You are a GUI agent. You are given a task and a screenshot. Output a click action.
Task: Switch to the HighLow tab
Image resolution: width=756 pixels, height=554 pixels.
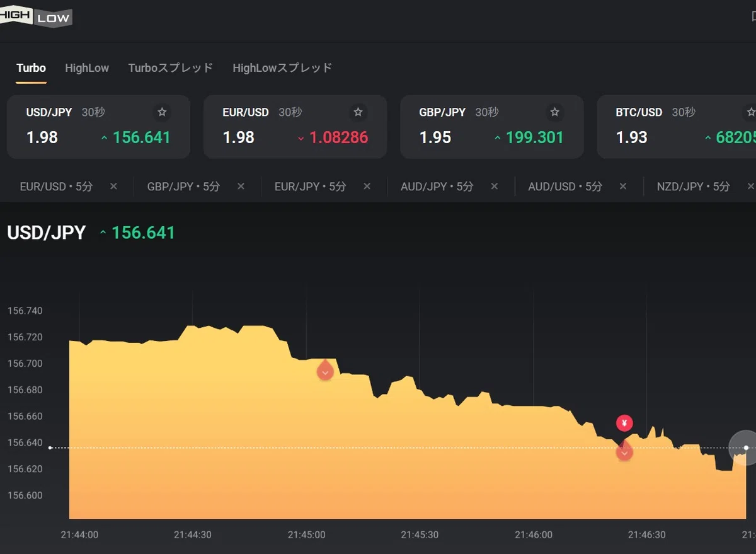(x=87, y=68)
